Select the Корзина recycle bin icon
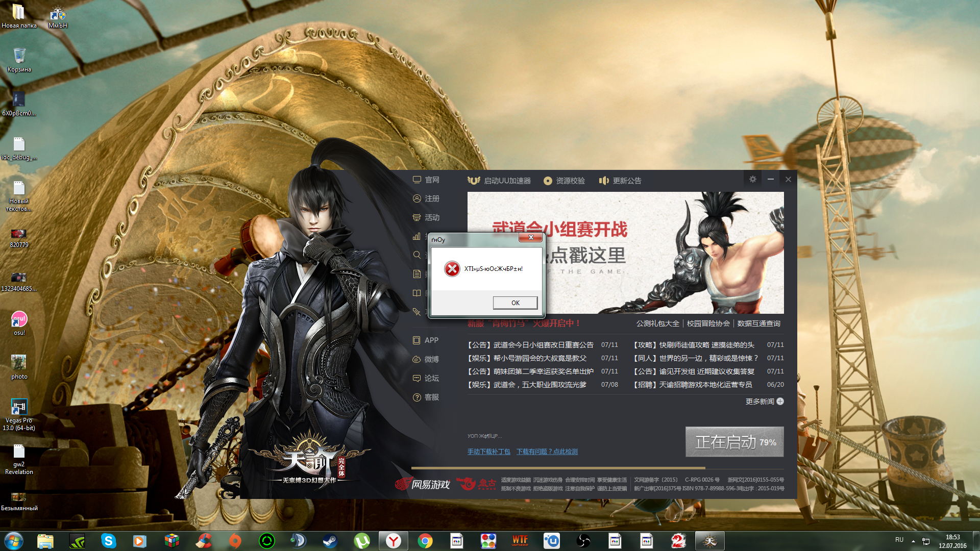 [x=19, y=59]
